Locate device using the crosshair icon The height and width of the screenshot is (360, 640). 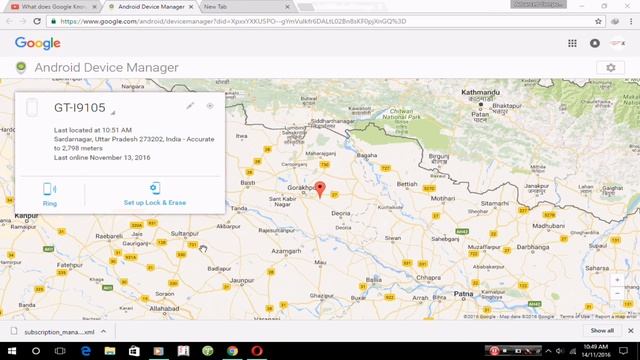210,106
